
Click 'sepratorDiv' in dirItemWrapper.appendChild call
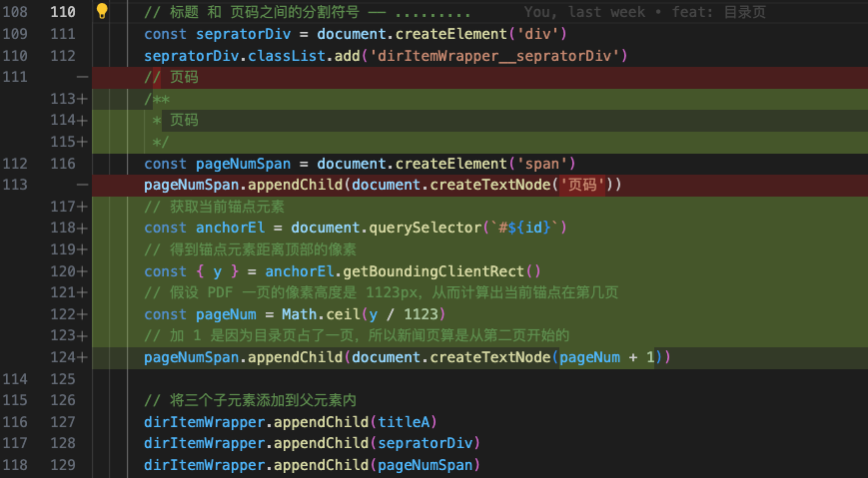pyautogui.click(x=426, y=444)
